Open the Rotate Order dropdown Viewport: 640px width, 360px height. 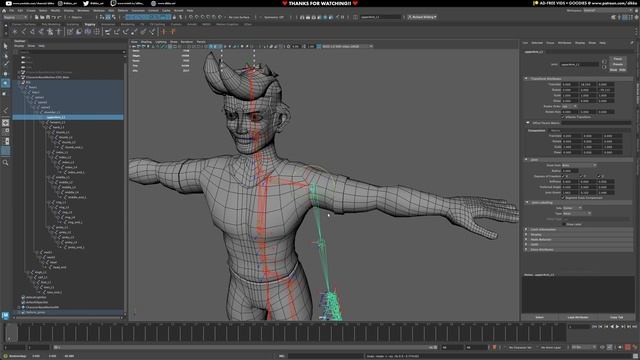569,106
